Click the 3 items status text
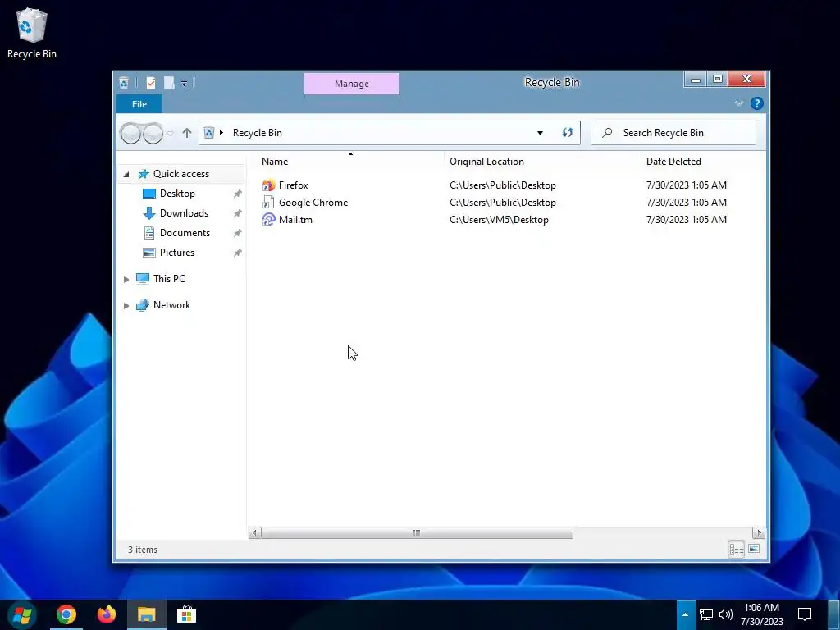 (x=143, y=550)
